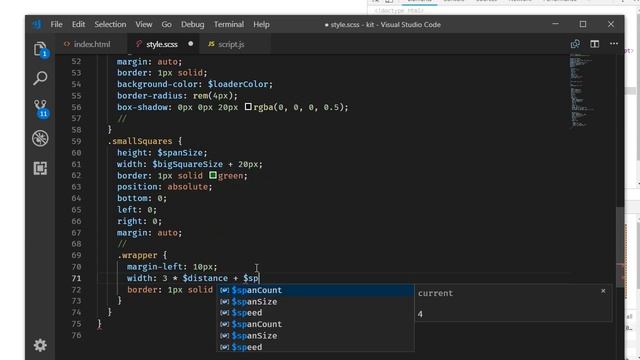
Task: Close the suggestion details panel
Action: click(603, 291)
